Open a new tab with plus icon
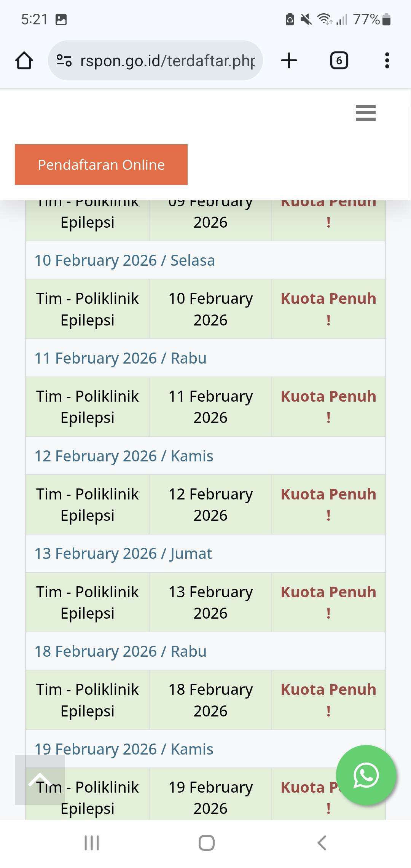The image size is (411, 868). (289, 61)
